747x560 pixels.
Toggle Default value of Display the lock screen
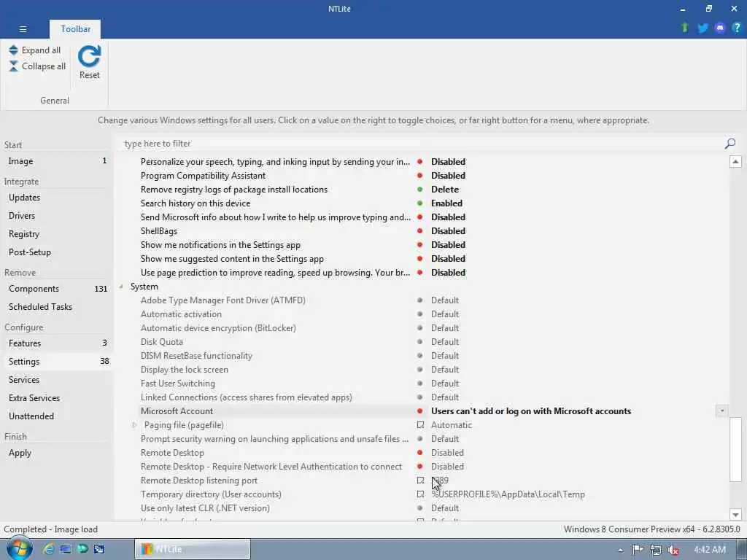[x=445, y=370]
